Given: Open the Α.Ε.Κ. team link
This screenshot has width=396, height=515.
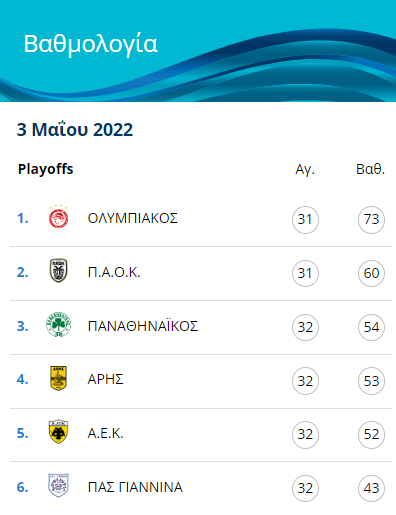Looking at the screenshot, I should (x=105, y=433).
